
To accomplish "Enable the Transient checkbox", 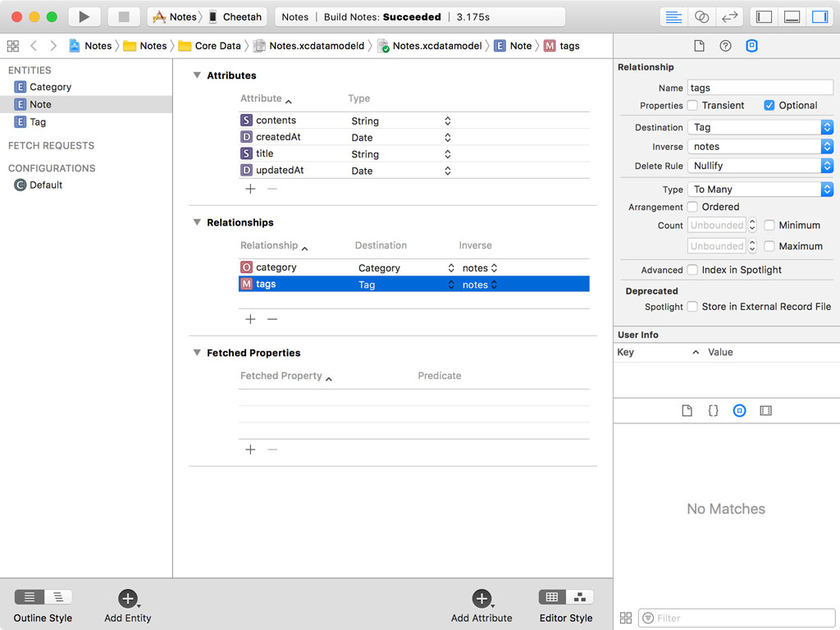I will coord(693,105).
